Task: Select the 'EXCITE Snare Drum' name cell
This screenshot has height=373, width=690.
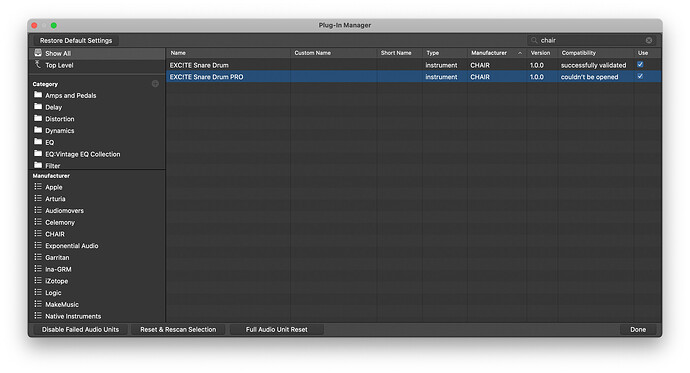Action: [228, 65]
